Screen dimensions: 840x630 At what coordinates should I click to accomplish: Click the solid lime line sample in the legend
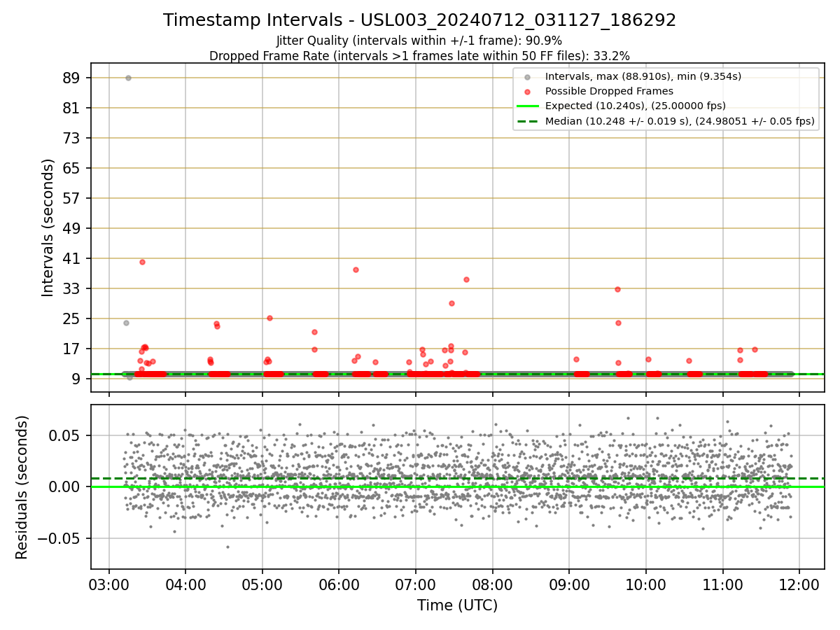528,106
